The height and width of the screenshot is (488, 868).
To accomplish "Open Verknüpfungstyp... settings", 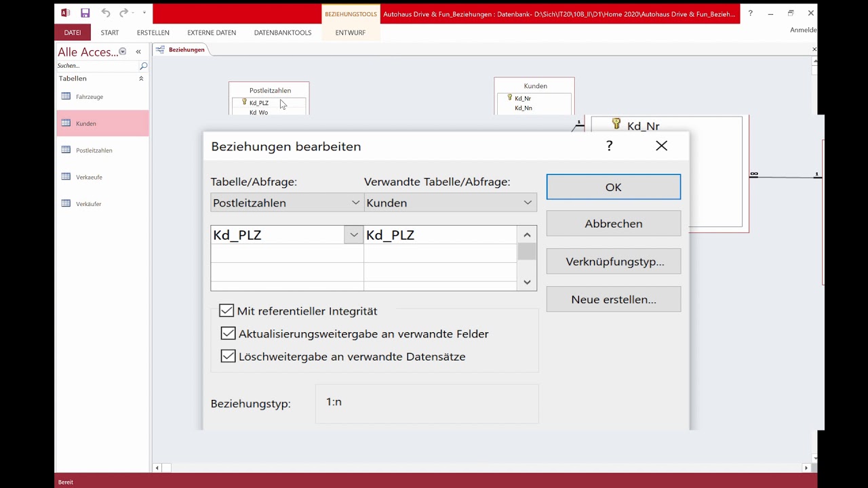I will [614, 261].
